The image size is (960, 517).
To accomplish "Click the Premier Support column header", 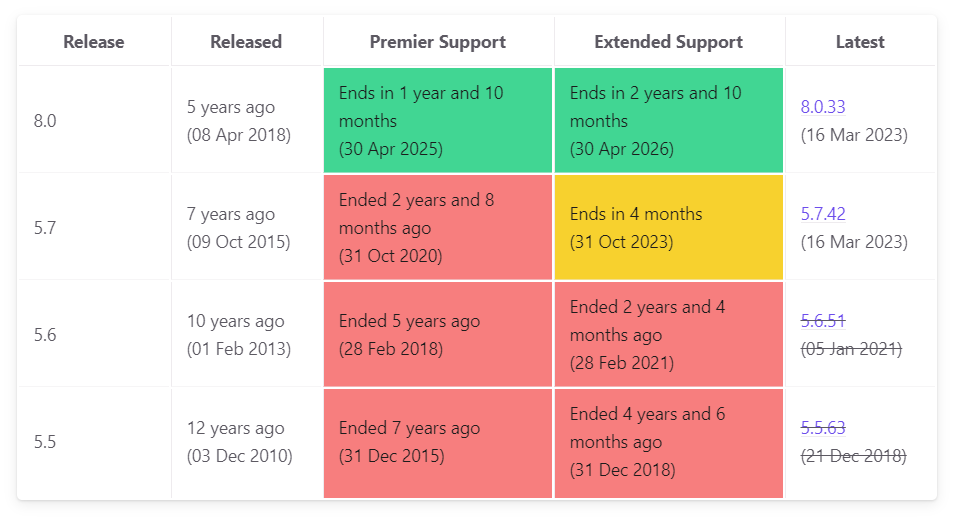I will [x=438, y=42].
